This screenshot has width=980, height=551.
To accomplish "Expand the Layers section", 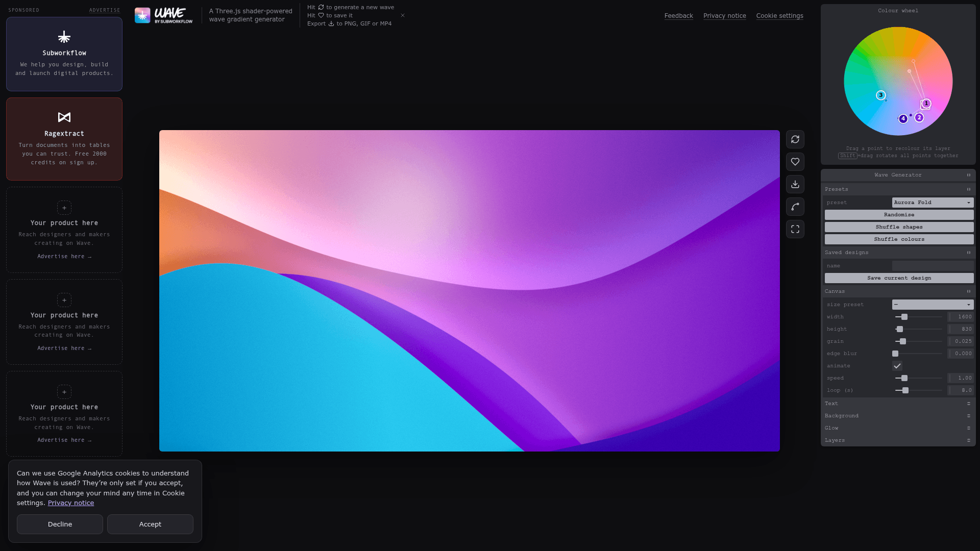I will pyautogui.click(x=898, y=440).
